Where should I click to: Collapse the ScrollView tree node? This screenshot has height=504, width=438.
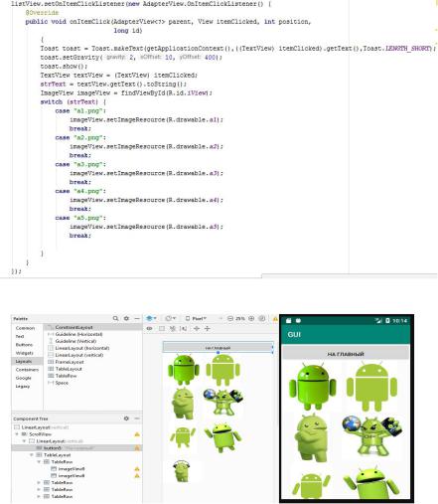17,434
